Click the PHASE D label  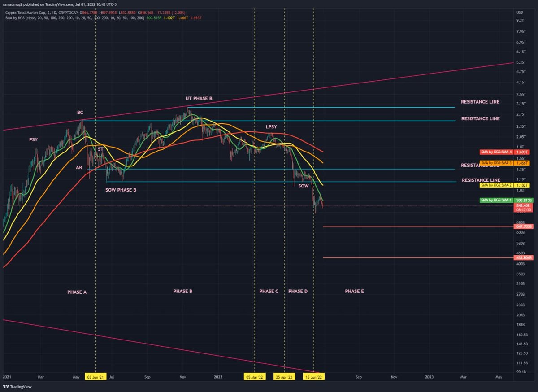point(298,292)
